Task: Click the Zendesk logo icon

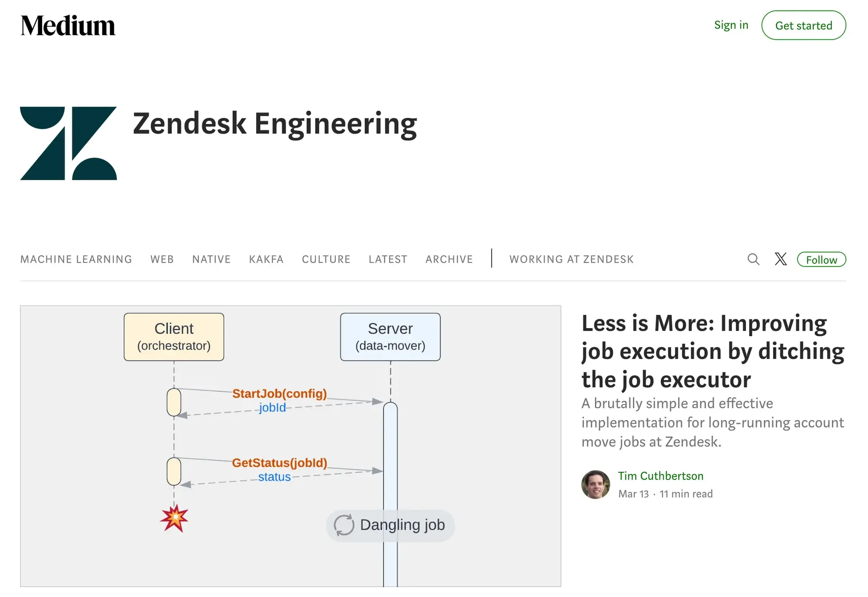Action: pos(68,143)
